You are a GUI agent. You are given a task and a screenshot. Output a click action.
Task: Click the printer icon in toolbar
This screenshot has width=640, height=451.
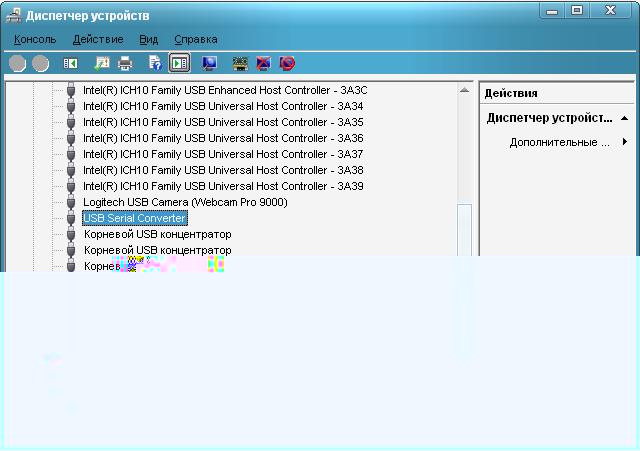tap(125, 63)
